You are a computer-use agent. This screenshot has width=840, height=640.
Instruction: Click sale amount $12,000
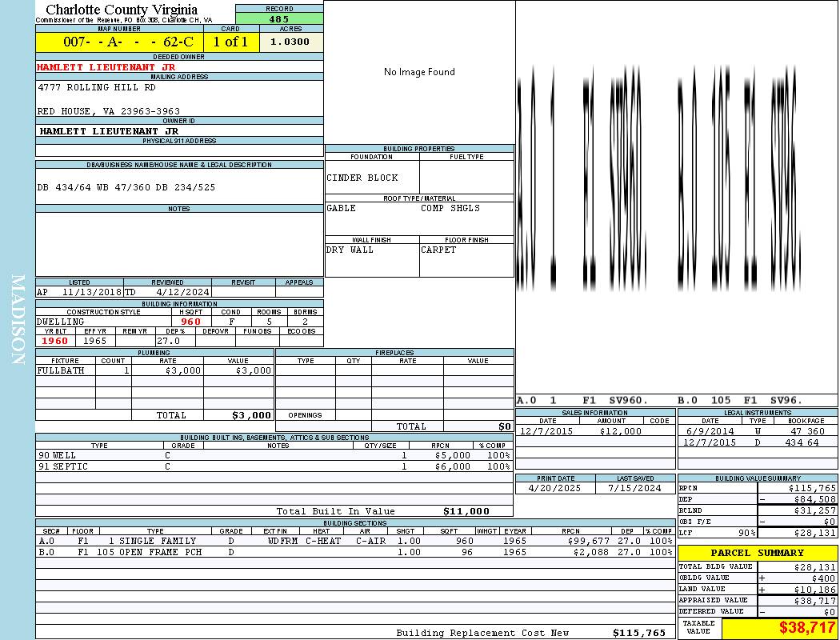tap(620, 431)
